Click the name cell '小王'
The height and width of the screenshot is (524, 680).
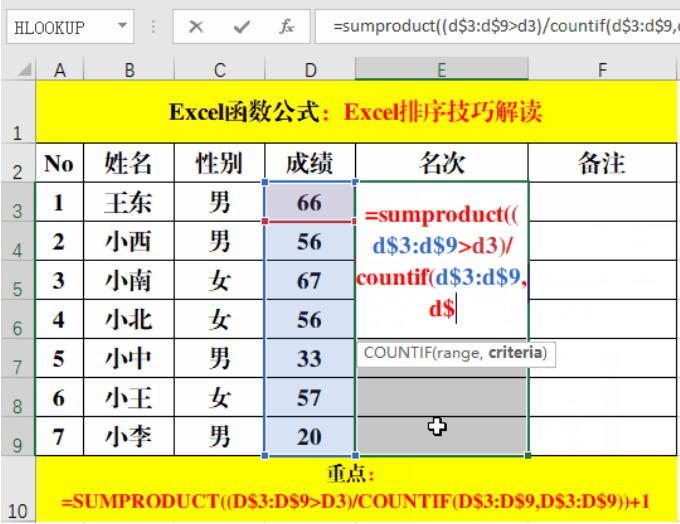click(129, 397)
